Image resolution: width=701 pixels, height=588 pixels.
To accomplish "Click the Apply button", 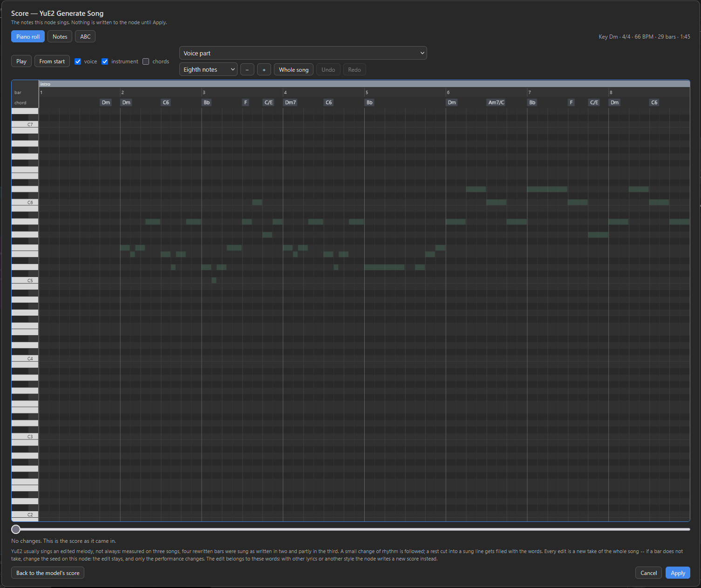I will [678, 573].
